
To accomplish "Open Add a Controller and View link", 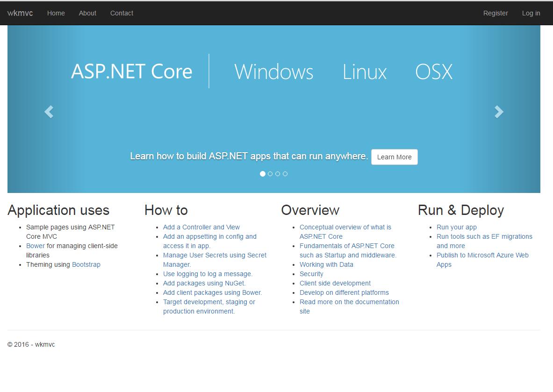I will (x=201, y=227).
